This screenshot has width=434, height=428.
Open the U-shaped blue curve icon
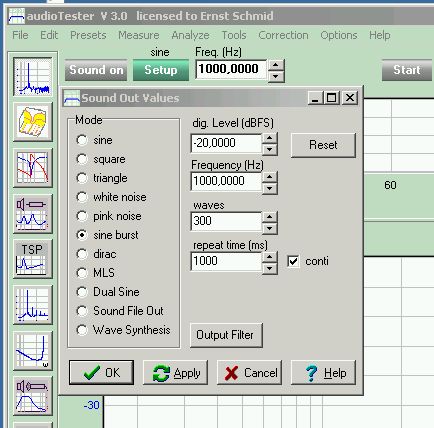tap(33, 351)
